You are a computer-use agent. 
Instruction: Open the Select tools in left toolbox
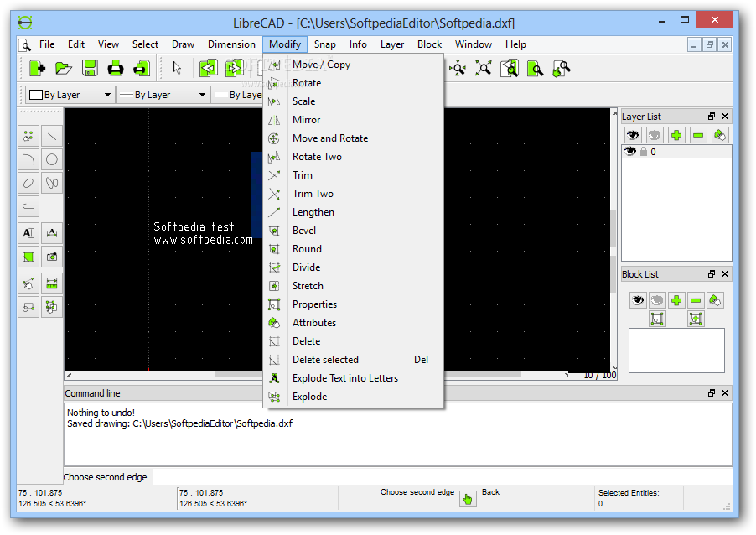coord(52,307)
